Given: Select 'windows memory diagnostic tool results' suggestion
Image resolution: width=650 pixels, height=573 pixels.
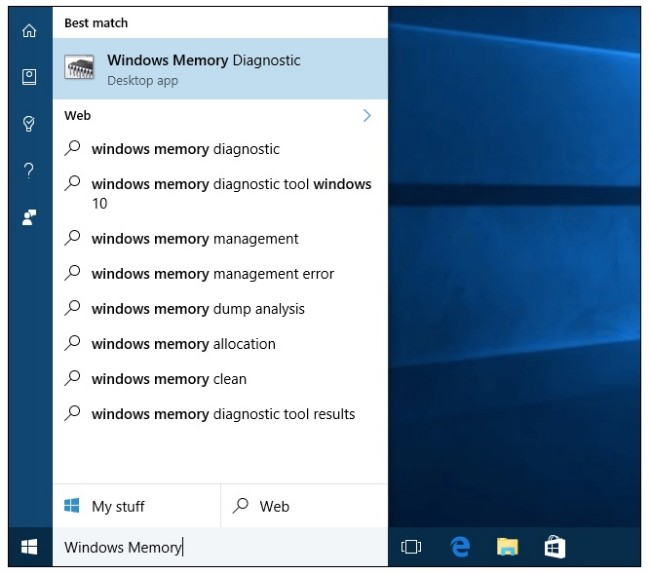Looking at the screenshot, I should (221, 414).
